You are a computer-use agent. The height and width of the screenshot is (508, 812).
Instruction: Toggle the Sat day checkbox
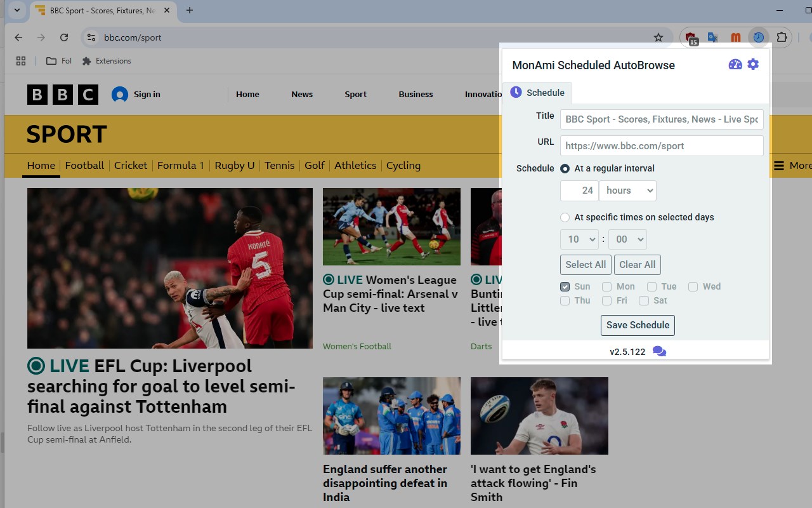(644, 300)
